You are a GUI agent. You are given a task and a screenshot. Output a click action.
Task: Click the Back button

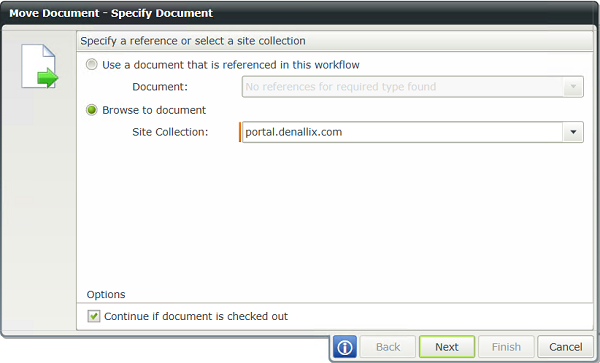388,347
